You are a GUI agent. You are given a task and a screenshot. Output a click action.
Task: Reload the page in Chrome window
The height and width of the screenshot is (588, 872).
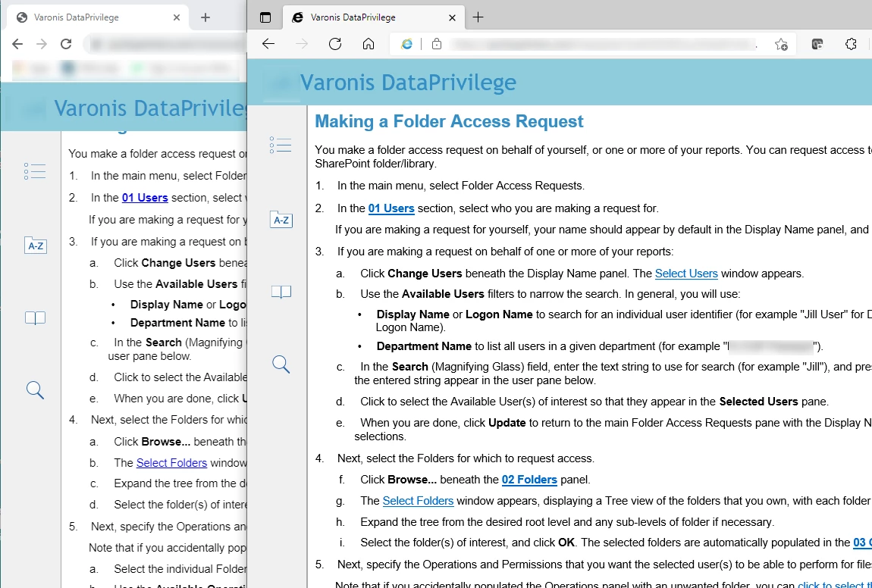[x=66, y=44]
